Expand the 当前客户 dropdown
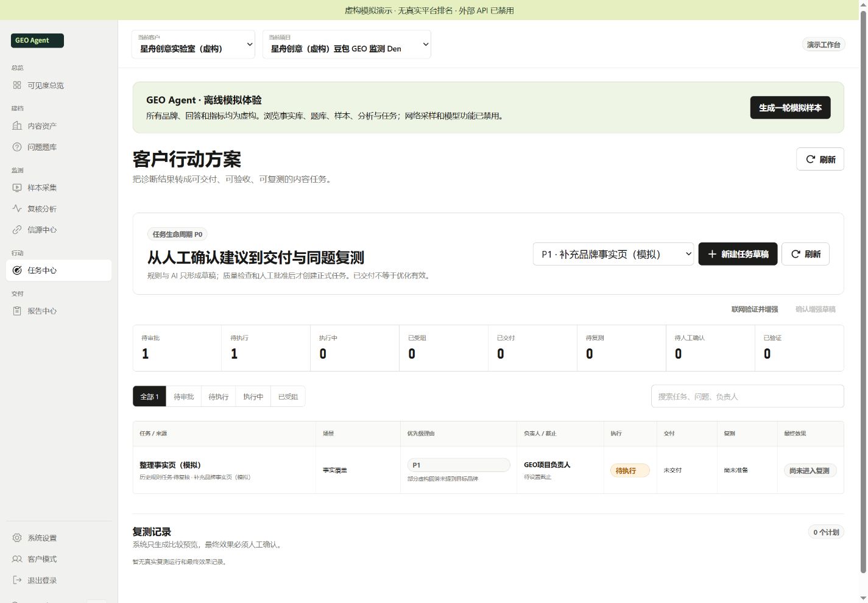868x603 pixels. (x=193, y=44)
